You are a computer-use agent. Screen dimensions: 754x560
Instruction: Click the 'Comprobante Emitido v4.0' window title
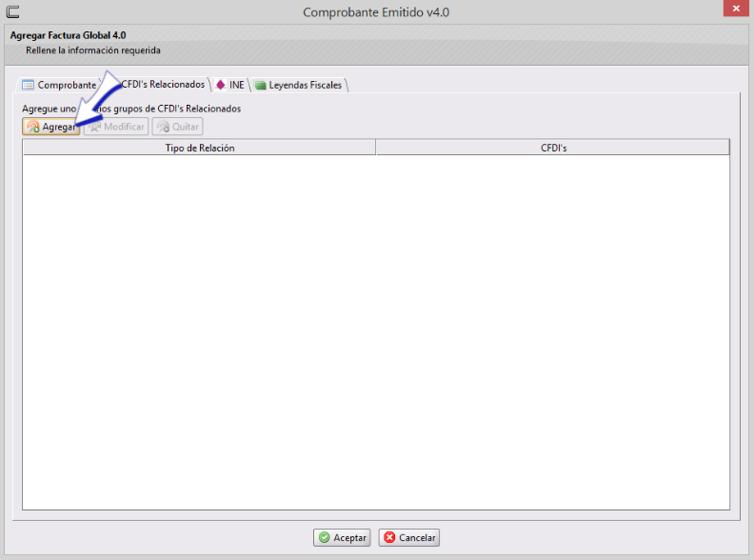(x=376, y=12)
